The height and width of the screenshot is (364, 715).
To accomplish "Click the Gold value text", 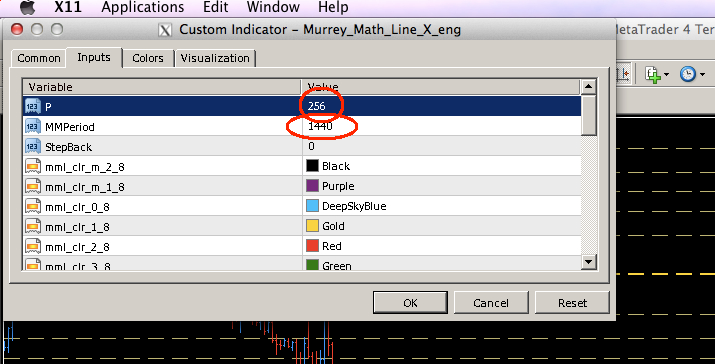I will point(333,226).
